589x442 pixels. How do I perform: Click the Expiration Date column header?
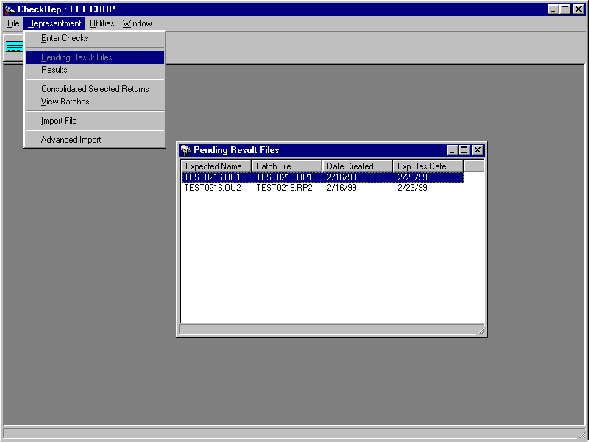pyautogui.click(x=428, y=166)
